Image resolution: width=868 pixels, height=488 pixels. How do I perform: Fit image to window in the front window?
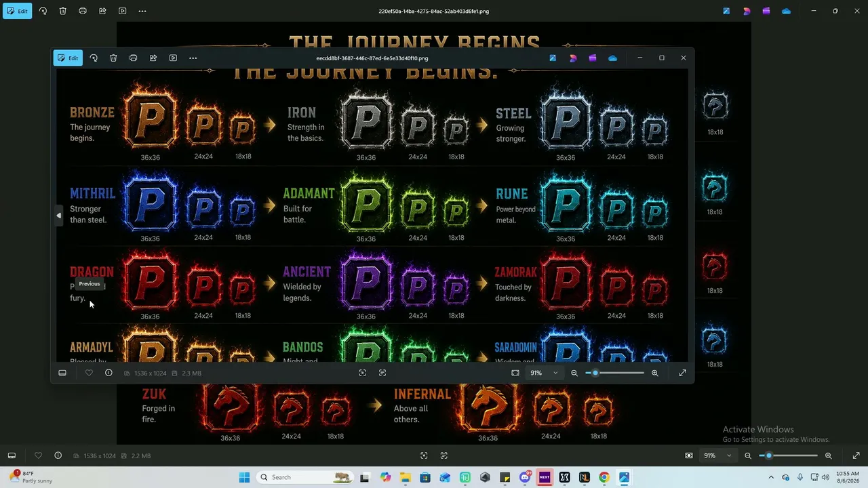(515, 373)
